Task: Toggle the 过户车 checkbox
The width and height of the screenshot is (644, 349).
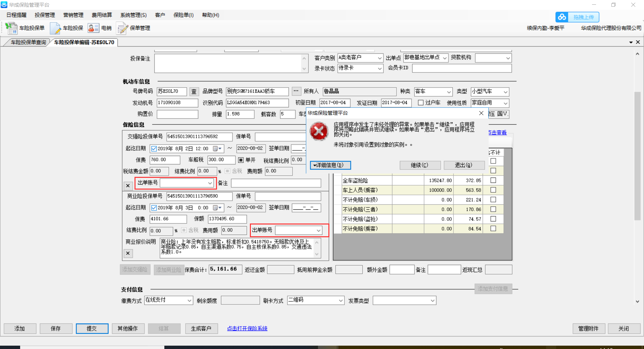Action: pos(421,103)
